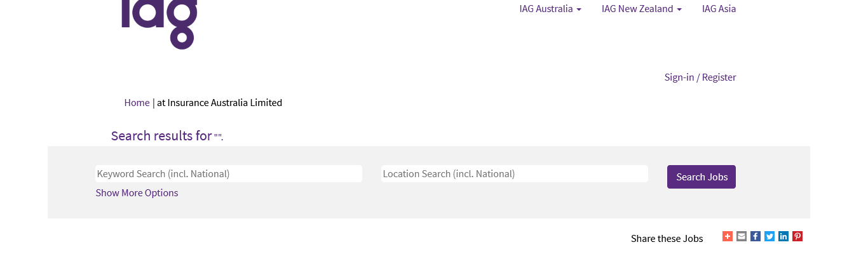Expand Show More Options in search
This screenshot has width=868, height=254.
coord(137,192)
